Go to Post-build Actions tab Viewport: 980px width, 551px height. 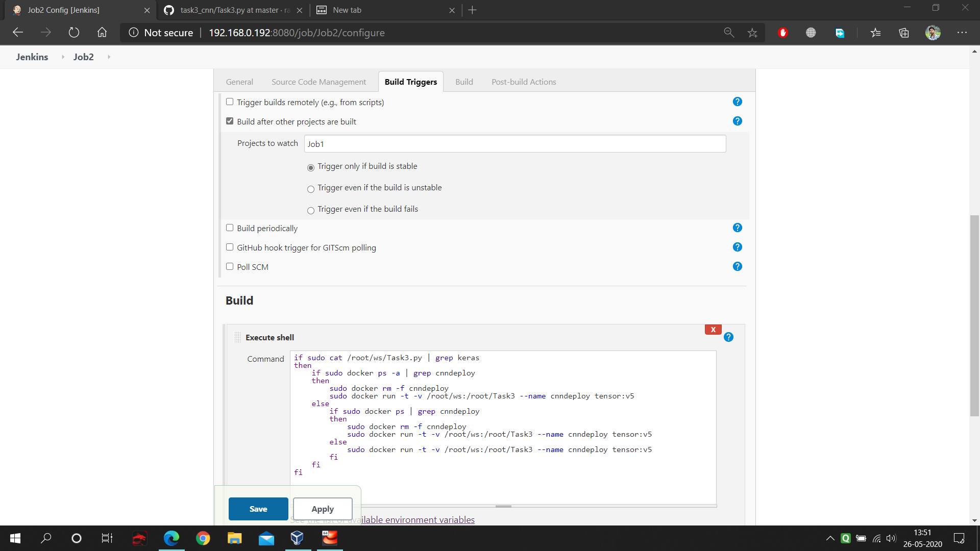click(x=524, y=82)
